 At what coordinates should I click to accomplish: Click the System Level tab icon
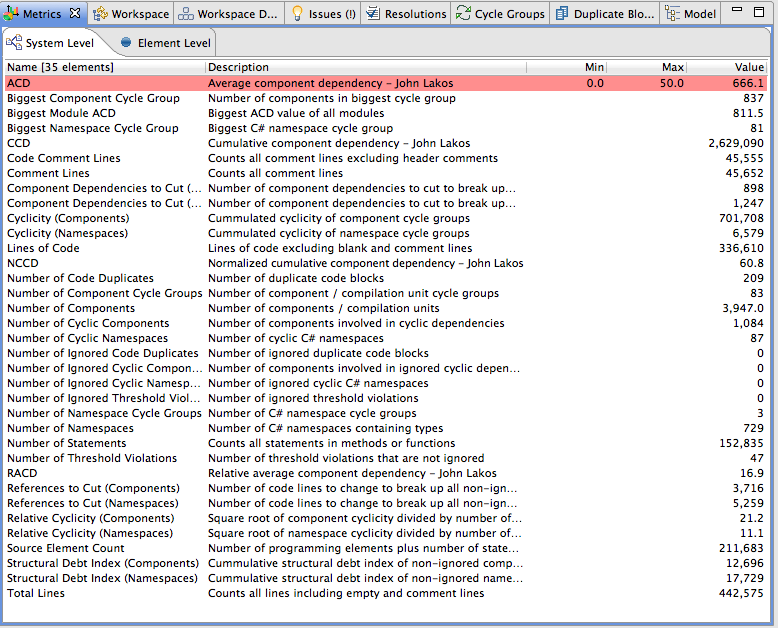(x=14, y=43)
